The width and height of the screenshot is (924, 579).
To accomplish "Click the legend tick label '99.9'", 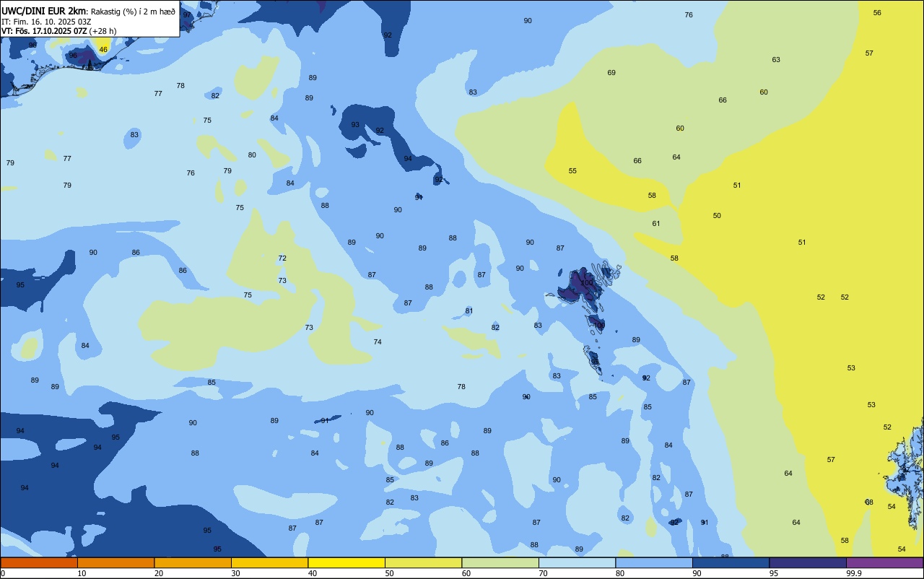I will click(x=854, y=573).
